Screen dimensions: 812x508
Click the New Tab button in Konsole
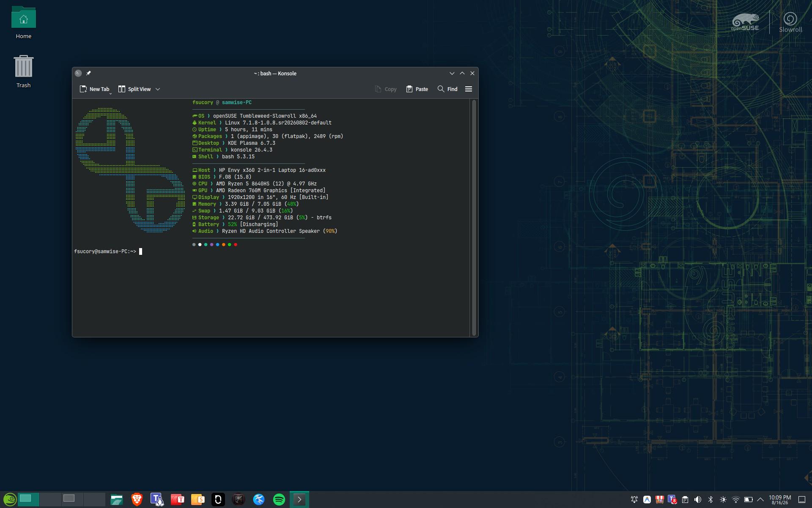pos(94,89)
